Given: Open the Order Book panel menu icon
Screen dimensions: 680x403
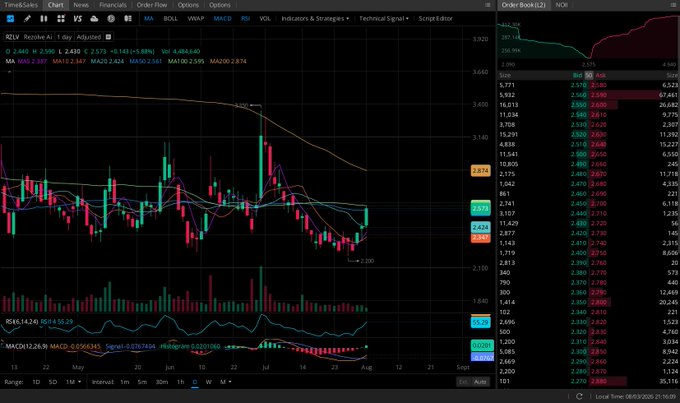Looking at the screenshot, I should tap(674, 5).
